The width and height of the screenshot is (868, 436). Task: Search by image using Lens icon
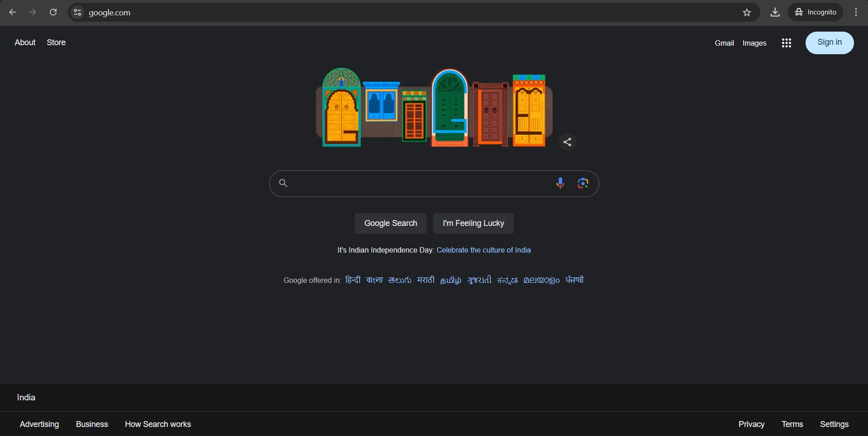583,183
